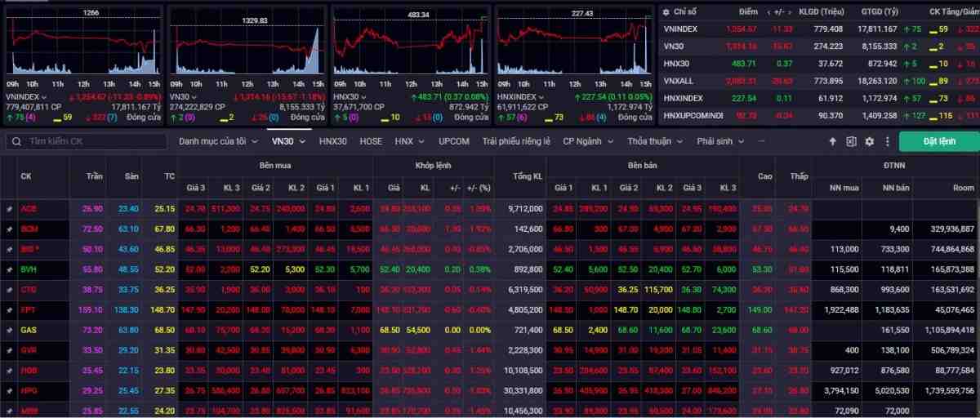
Task: Export the price board to Excel
Action: pyautogui.click(x=851, y=141)
